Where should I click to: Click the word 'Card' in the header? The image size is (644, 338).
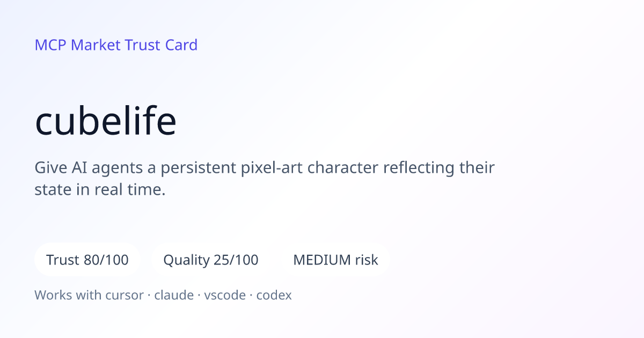(181, 45)
